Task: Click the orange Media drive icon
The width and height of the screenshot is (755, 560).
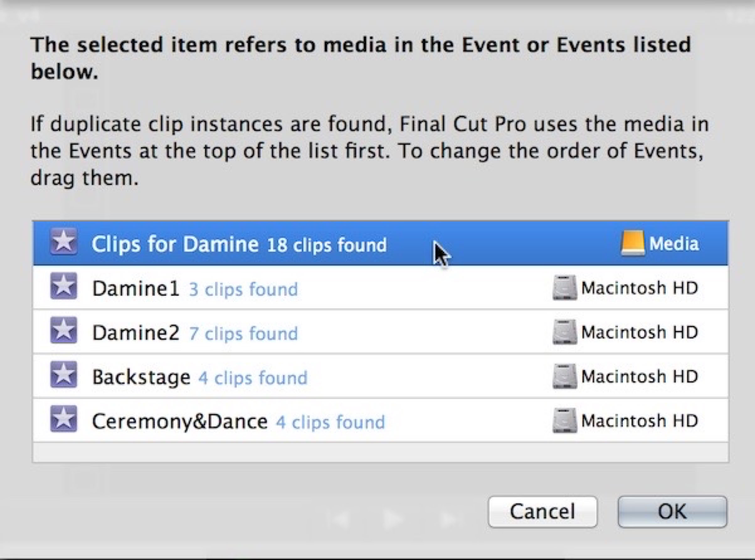Action: click(633, 243)
